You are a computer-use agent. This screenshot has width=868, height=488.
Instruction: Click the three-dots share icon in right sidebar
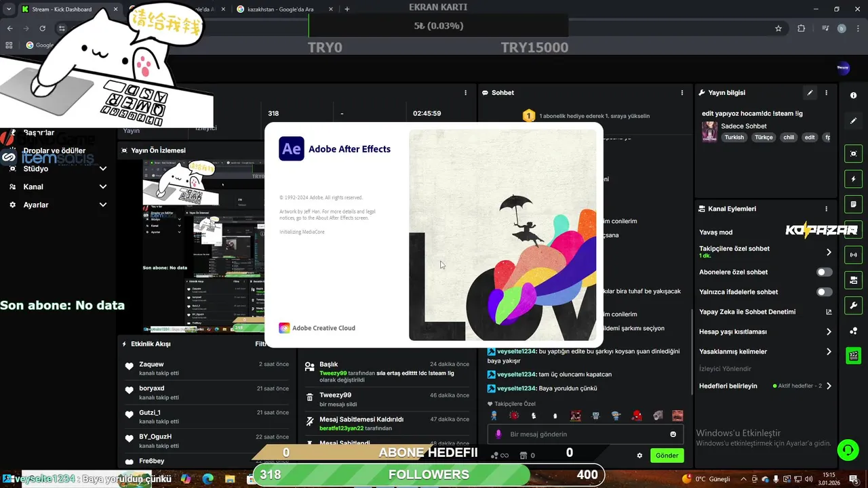[853, 331]
